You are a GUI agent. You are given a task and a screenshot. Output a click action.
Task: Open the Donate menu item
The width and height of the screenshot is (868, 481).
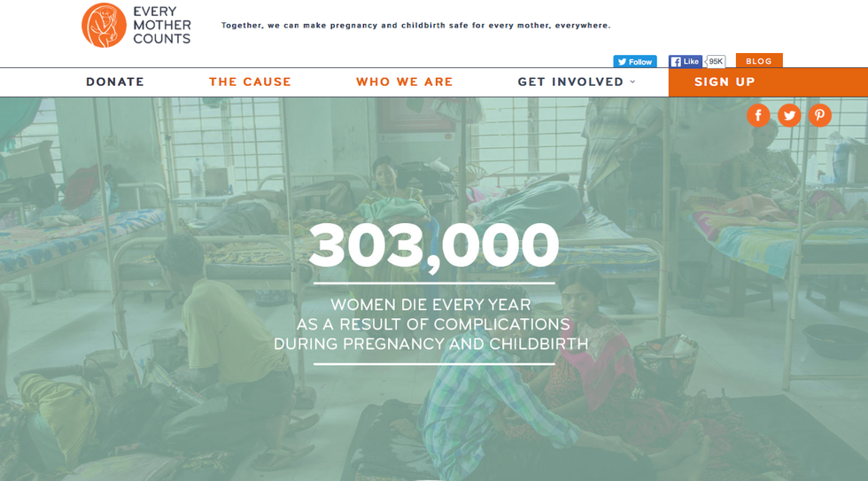[x=115, y=82]
